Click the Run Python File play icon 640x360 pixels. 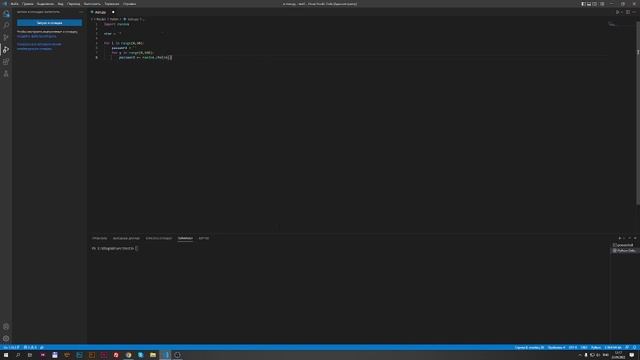pyautogui.click(x=617, y=12)
